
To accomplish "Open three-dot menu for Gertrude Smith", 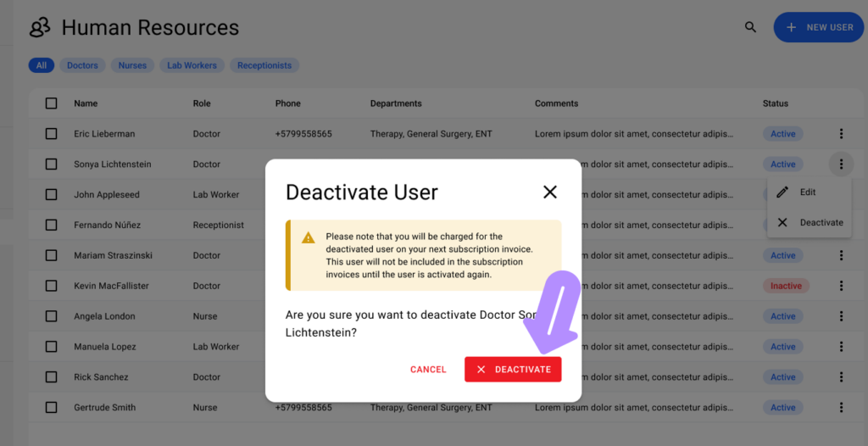I will click(841, 408).
